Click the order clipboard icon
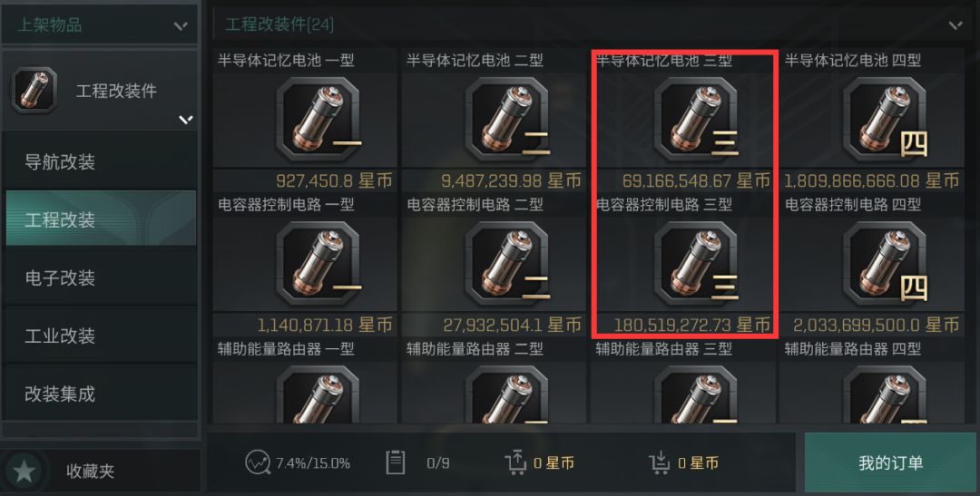980x496 pixels. click(x=395, y=462)
